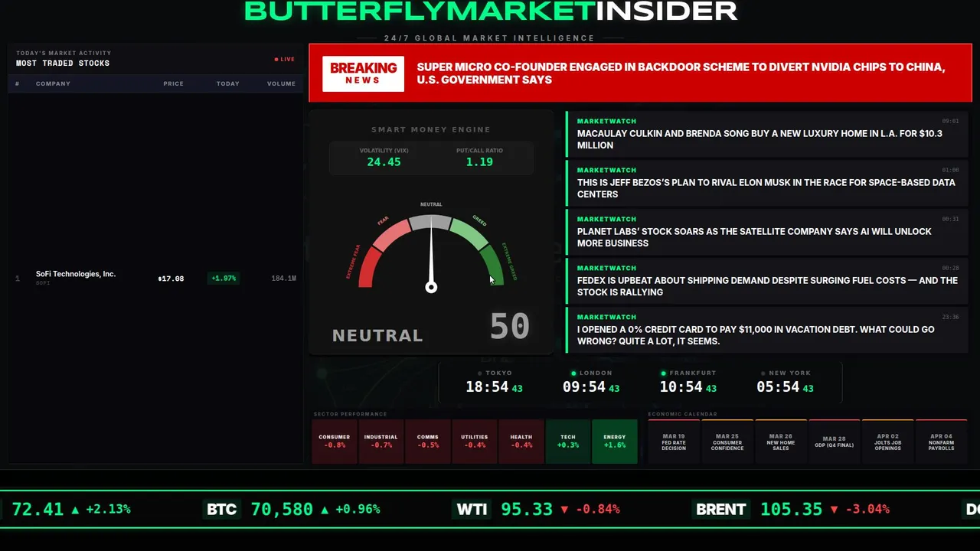Click the gauge score number 50
The width and height of the screenshot is (980, 551).
pos(510,327)
